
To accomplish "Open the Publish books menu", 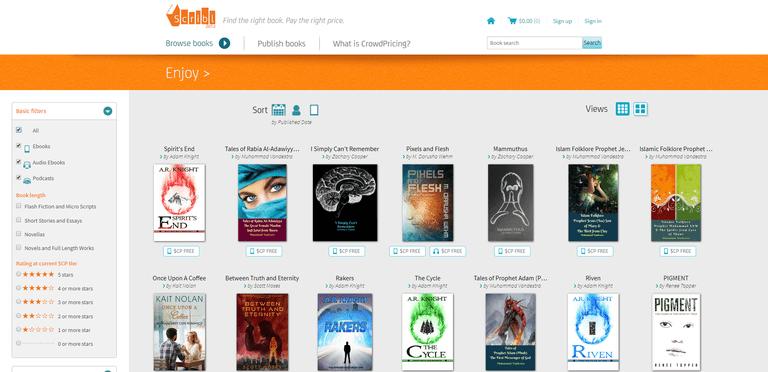I will [x=282, y=44].
